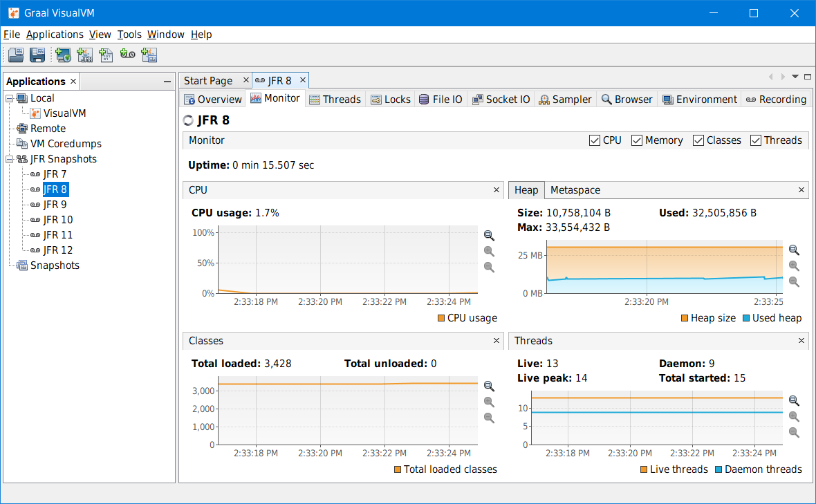Zoom in on the Heap chart
The width and height of the screenshot is (816, 504).
(794, 250)
